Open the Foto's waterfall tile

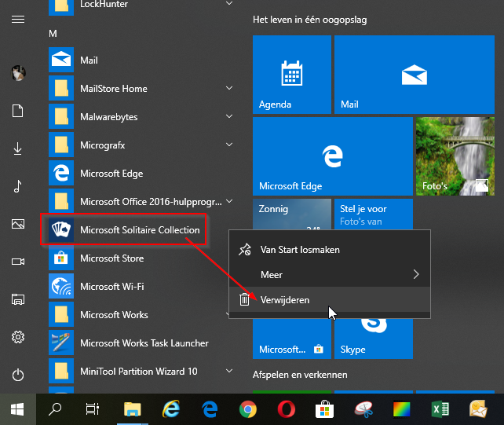click(x=454, y=156)
